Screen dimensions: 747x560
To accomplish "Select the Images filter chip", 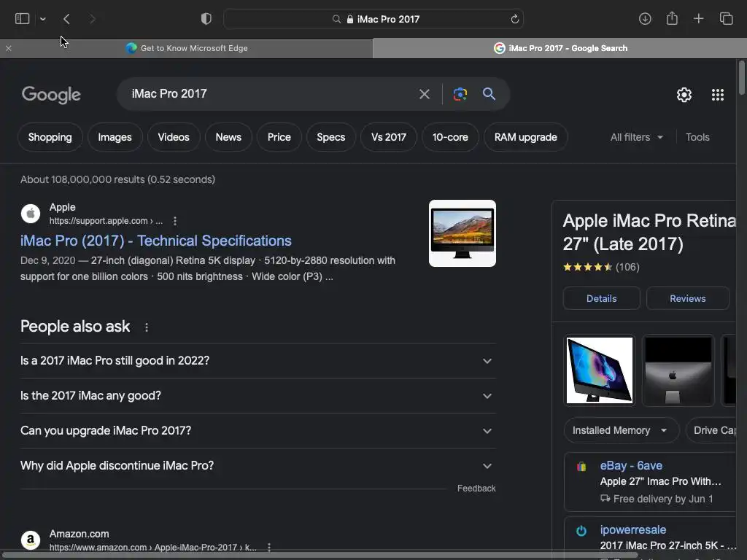I will point(115,137).
